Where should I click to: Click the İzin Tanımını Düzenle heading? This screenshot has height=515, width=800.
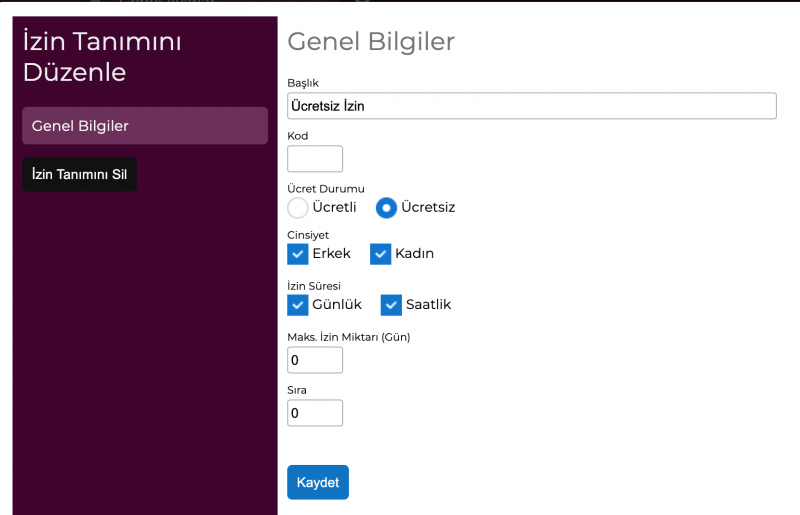coord(102,57)
